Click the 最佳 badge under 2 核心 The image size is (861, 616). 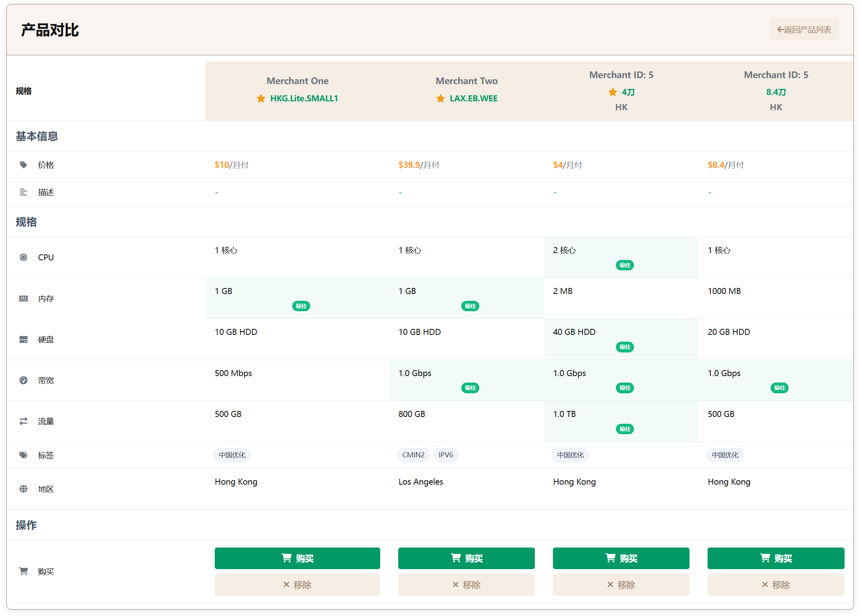coord(625,265)
